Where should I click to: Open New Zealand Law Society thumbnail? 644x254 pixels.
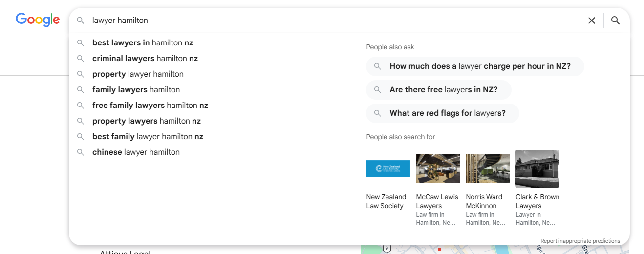(x=388, y=169)
